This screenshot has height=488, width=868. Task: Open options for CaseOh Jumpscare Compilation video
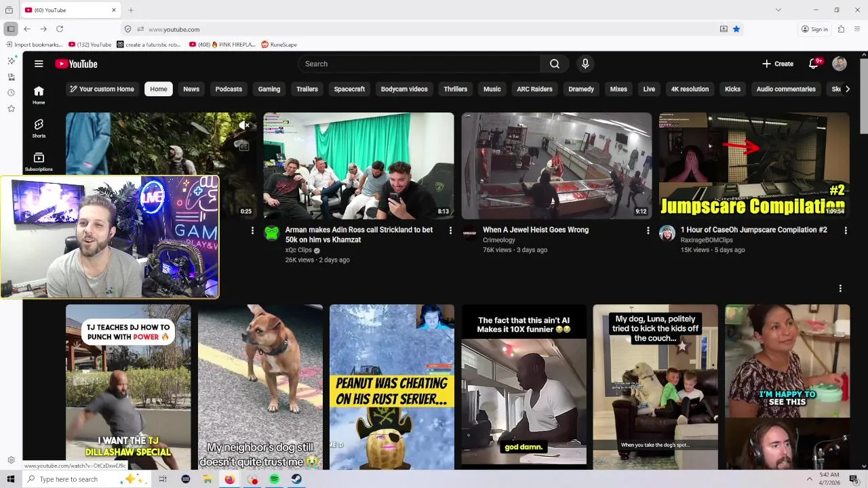[846, 230]
